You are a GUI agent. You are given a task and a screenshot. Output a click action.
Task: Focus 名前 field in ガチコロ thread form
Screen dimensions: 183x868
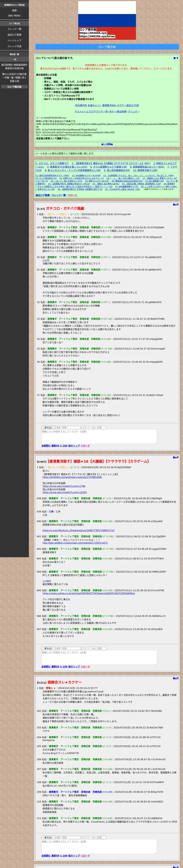[x=68, y=428]
